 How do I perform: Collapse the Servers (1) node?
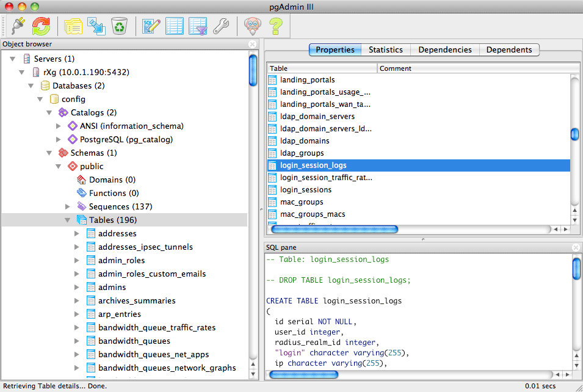[13, 59]
